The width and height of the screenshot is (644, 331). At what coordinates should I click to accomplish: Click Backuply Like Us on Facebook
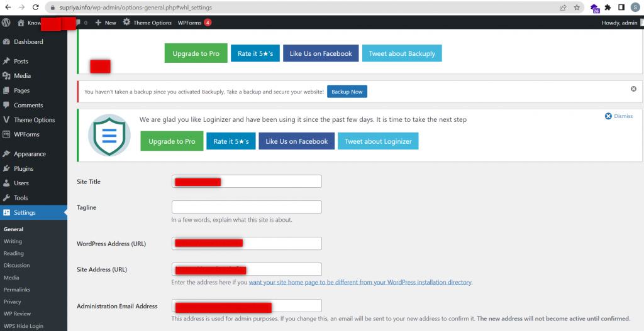pos(321,53)
